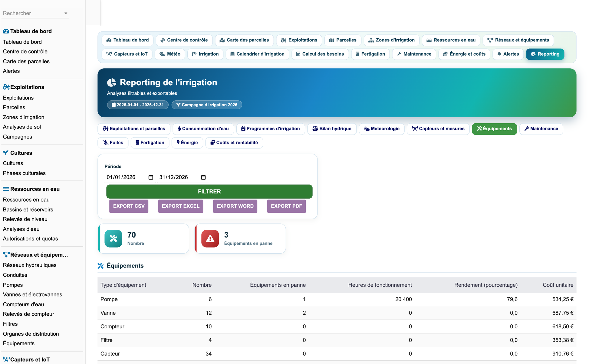
Task: Open Centre de contrôle sidebar link
Action: click(x=25, y=52)
